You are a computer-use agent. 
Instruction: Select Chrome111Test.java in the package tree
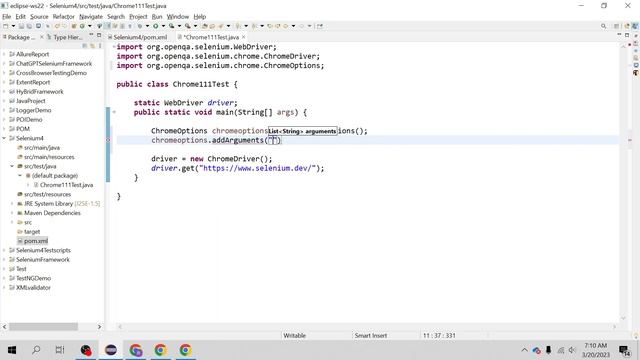(x=66, y=185)
